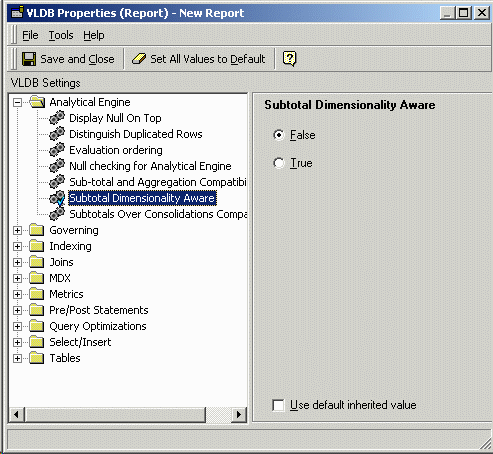Open the File menu
Viewport: 493px width, 454px height.
(x=30, y=35)
